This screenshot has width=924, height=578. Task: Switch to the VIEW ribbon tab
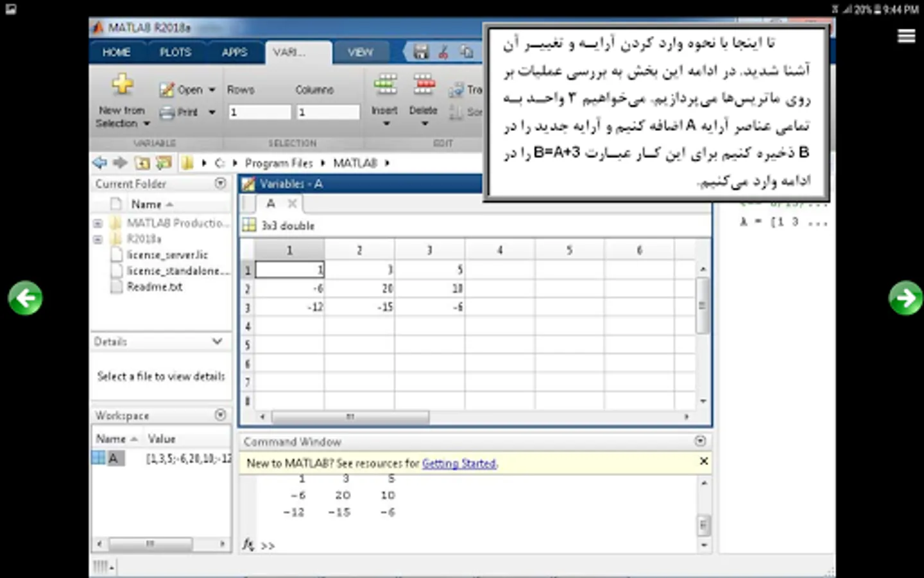360,52
